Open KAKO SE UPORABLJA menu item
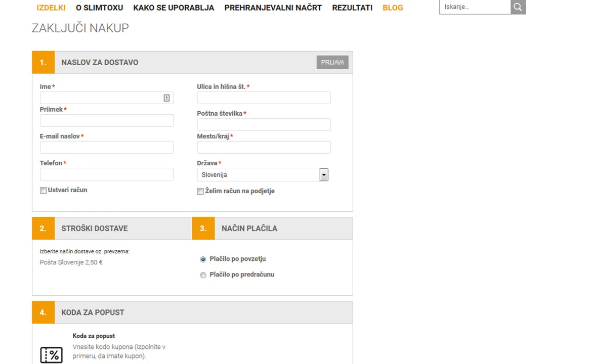 click(x=174, y=8)
